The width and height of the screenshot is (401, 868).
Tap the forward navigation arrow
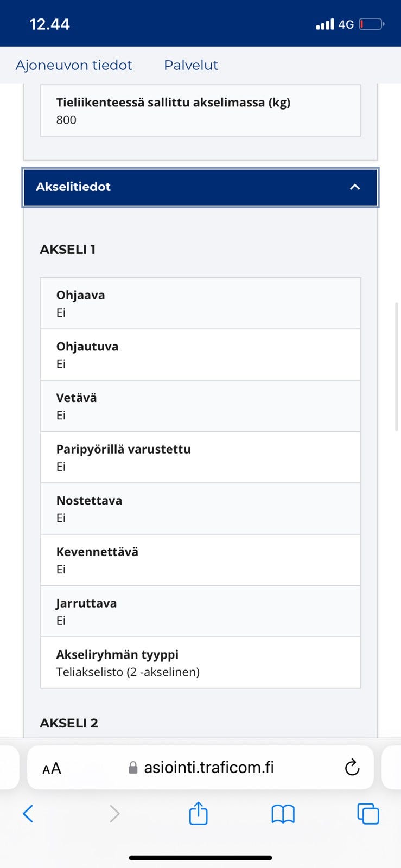point(114,814)
